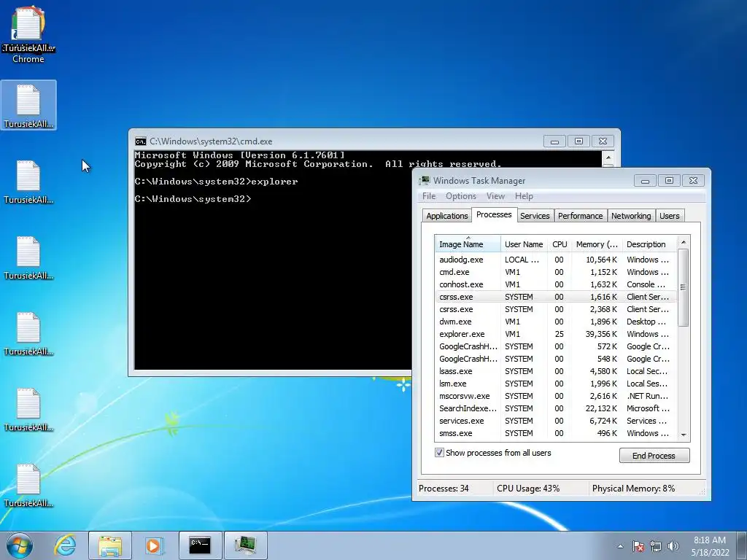The height and width of the screenshot is (560, 747).
Task: Switch to the Networking tab
Action: [631, 216]
